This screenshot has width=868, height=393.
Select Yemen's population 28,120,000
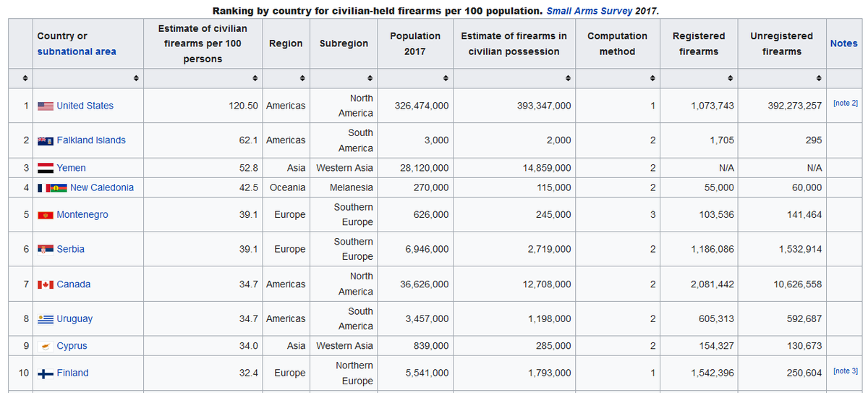point(424,168)
